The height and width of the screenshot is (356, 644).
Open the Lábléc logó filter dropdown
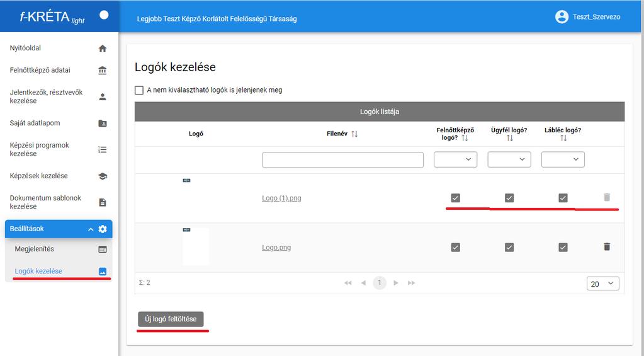[x=563, y=159]
